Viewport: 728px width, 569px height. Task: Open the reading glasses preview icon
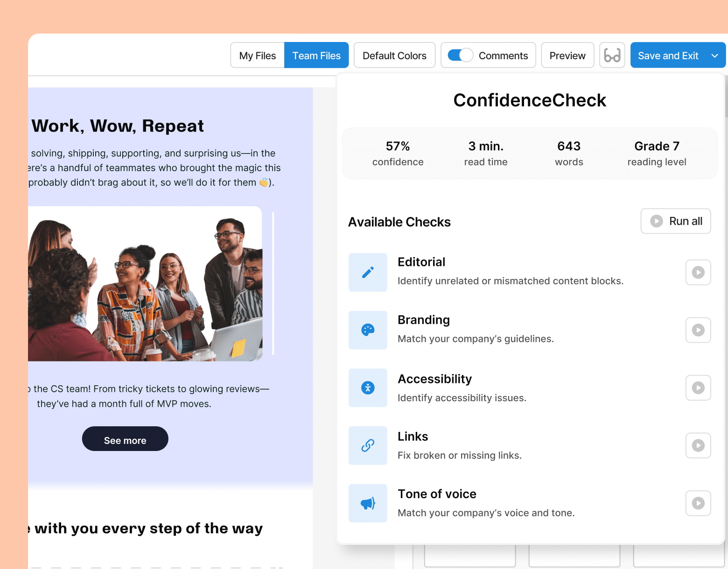coord(612,55)
